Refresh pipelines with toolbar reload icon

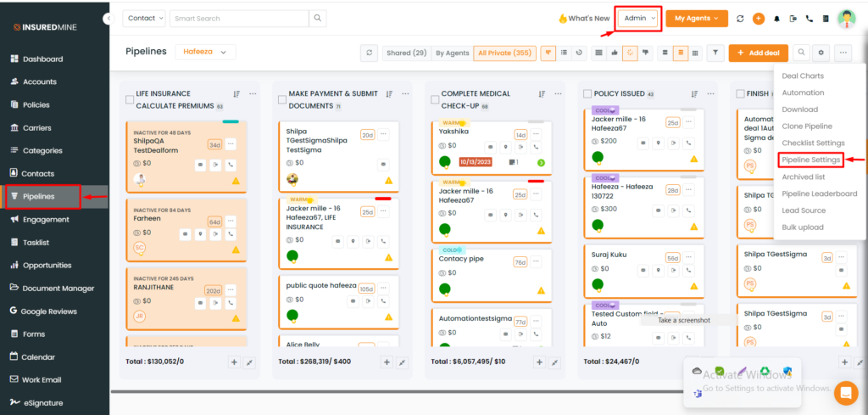tap(370, 53)
